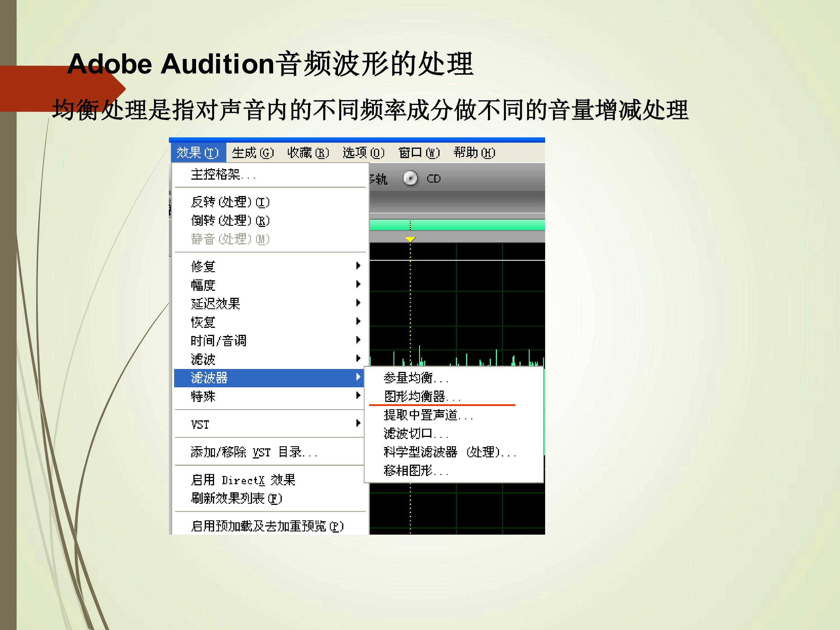Expand the 特殊 submenu
Image resolution: width=840 pixels, height=630 pixels.
click(269, 396)
